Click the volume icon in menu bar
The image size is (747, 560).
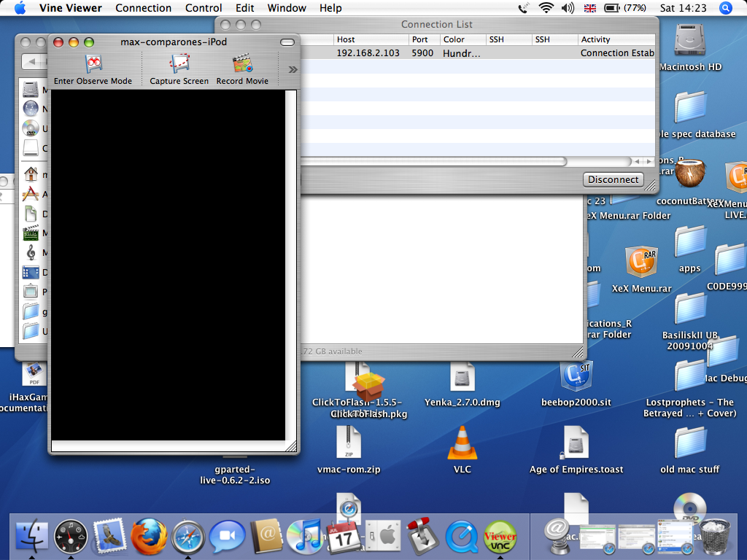(568, 8)
